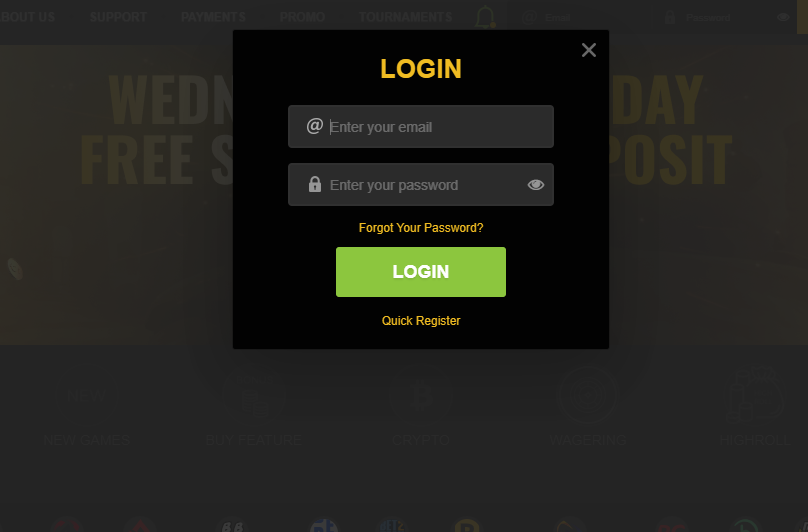808x532 pixels.
Task: Select the BUY FEATURE category icon
Action: click(254, 395)
